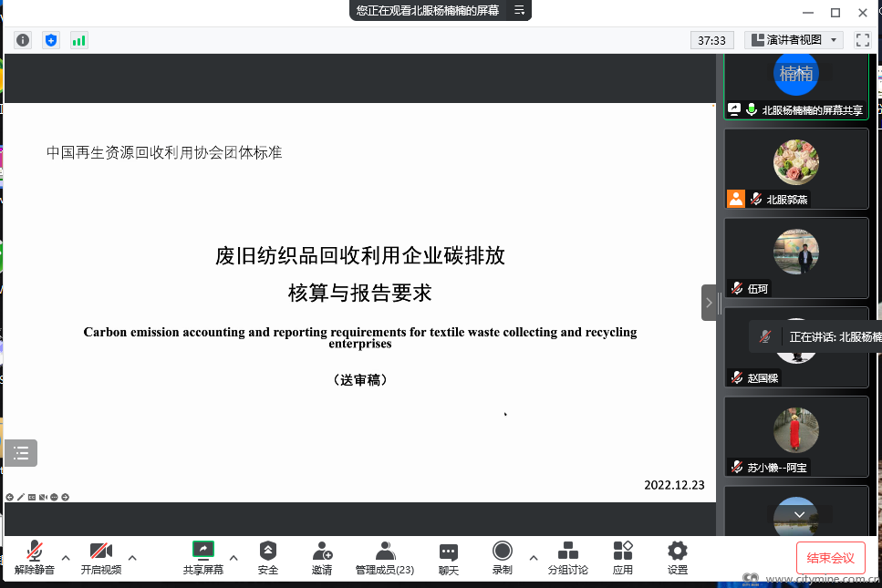Unmute microphone with 解除静音
Image resolution: width=882 pixels, height=588 pixels.
[x=35, y=558]
